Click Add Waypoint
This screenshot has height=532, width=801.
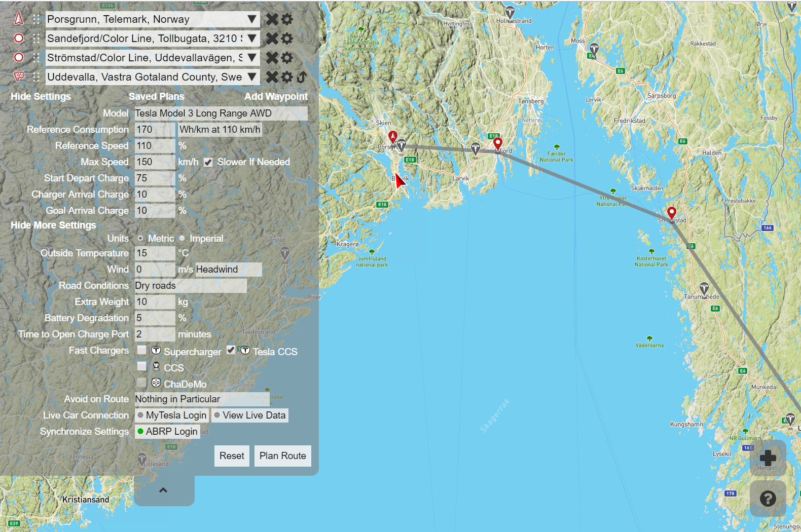(276, 96)
